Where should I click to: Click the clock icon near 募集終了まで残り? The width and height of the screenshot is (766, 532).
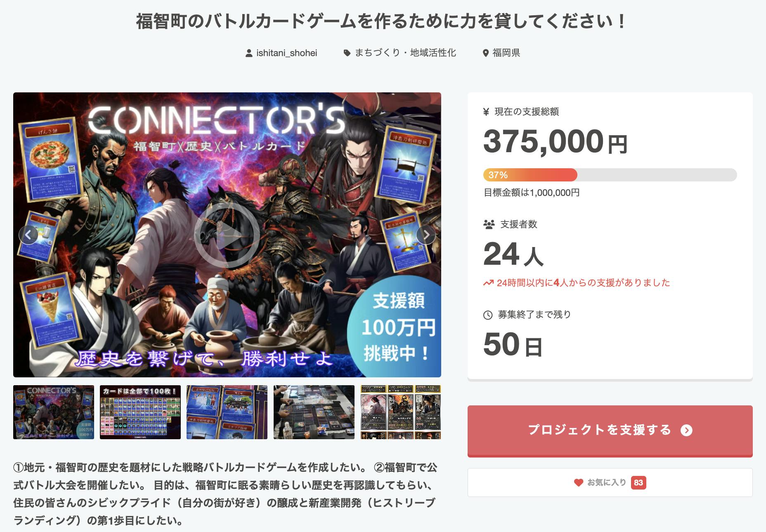click(x=488, y=315)
